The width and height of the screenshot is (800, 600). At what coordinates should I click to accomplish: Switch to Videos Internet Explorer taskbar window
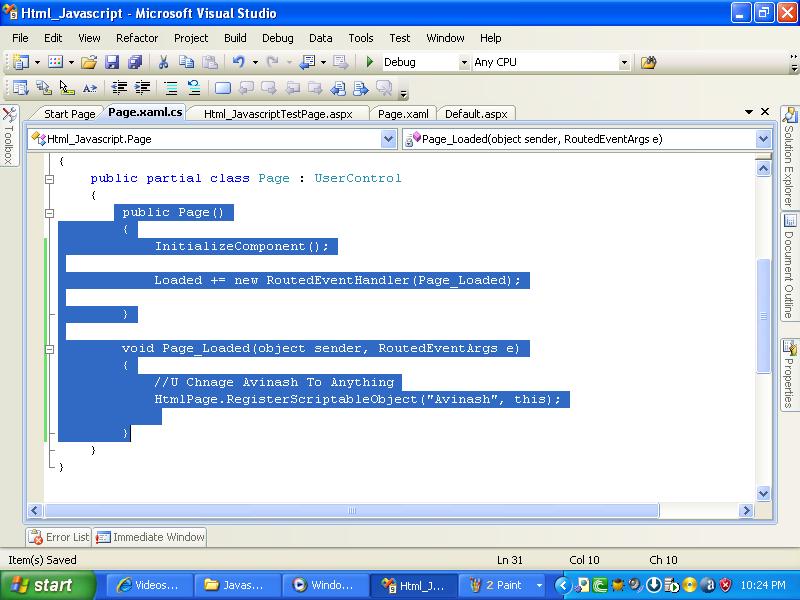tap(150, 585)
